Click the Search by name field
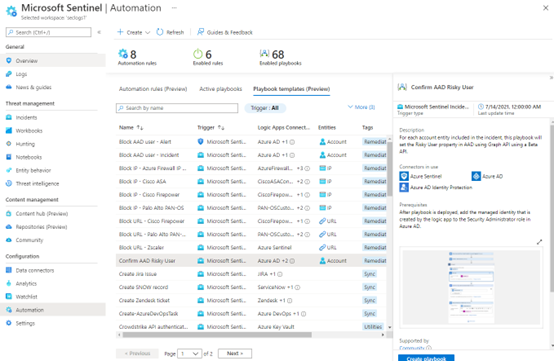554x361 pixels. pos(177,108)
